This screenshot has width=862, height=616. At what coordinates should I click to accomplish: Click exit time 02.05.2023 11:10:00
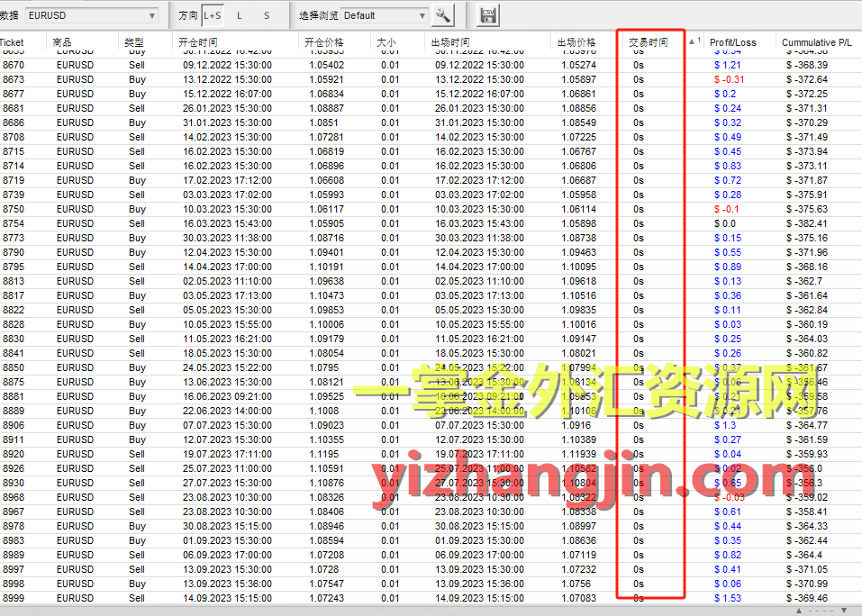[479, 281]
